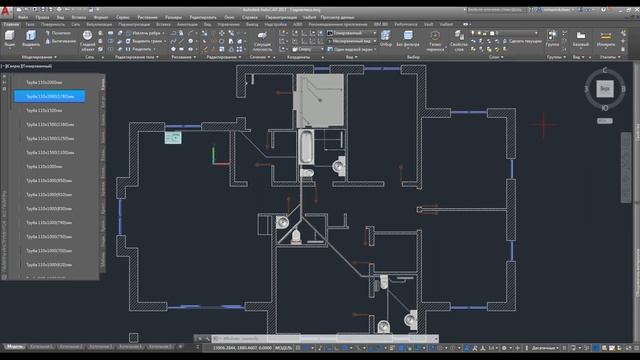640x360 pixels.
Task: Expand the Утилиты panel dropdown
Action: tap(610, 57)
